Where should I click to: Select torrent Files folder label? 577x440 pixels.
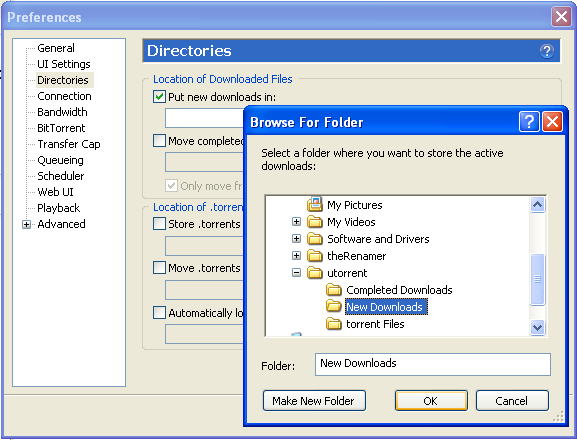tap(375, 324)
